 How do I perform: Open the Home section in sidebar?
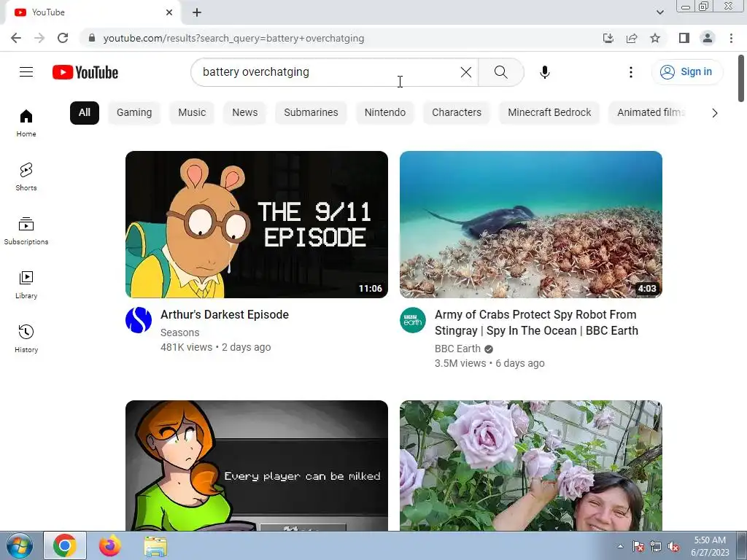[26, 122]
